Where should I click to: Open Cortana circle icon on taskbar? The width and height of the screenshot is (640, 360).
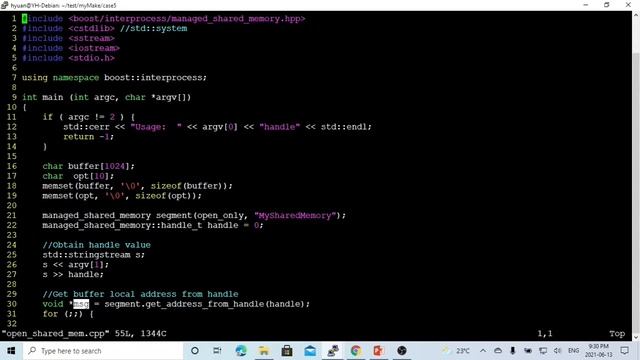coord(195,351)
